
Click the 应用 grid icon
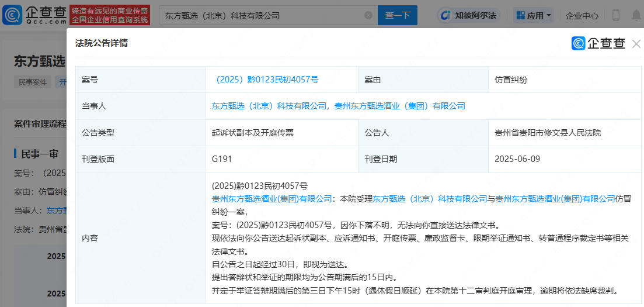pyautogui.click(x=520, y=16)
